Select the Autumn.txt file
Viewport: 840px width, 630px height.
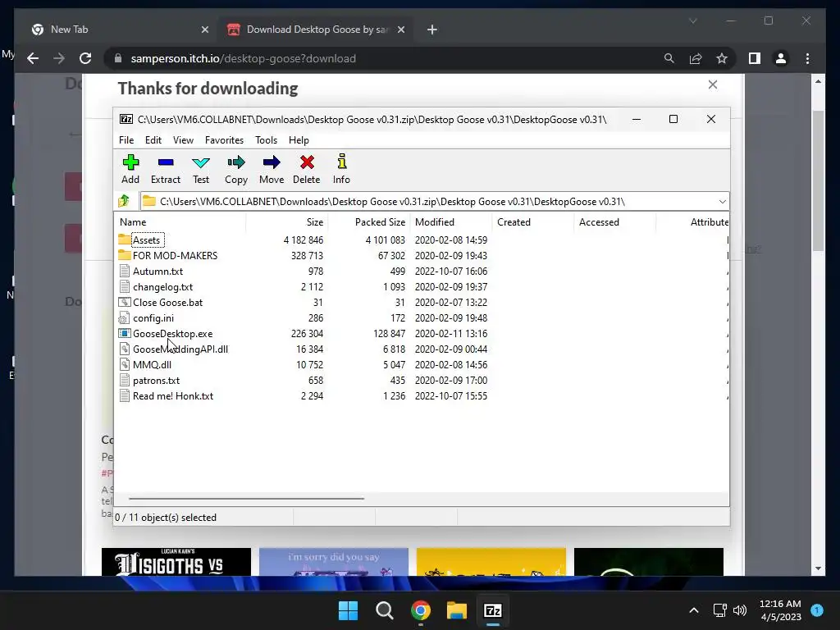151,271
